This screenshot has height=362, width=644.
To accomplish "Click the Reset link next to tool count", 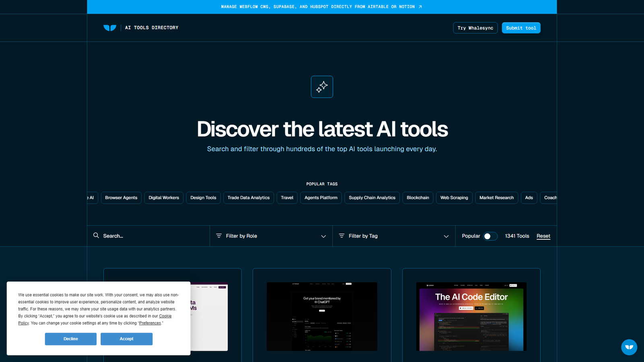I will (543, 236).
